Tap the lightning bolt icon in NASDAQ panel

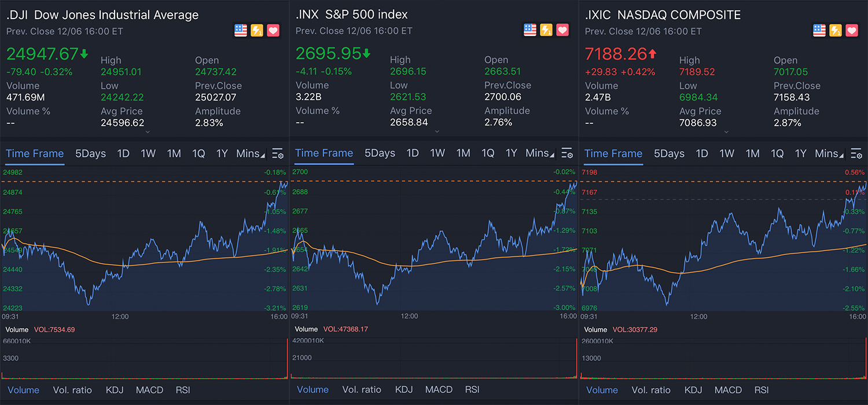pyautogui.click(x=836, y=31)
